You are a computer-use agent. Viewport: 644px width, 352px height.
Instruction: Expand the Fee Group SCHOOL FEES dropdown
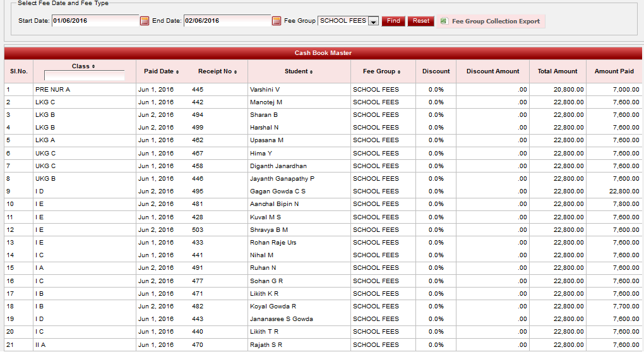pos(373,21)
